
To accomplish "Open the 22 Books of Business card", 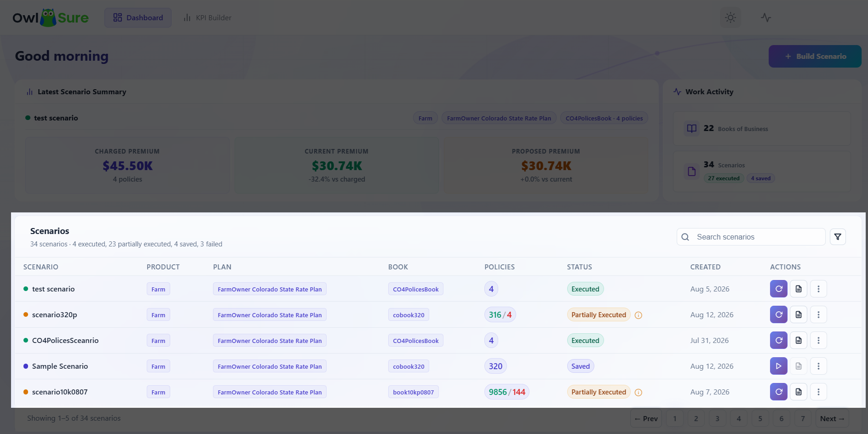I will tap(762, 129).
